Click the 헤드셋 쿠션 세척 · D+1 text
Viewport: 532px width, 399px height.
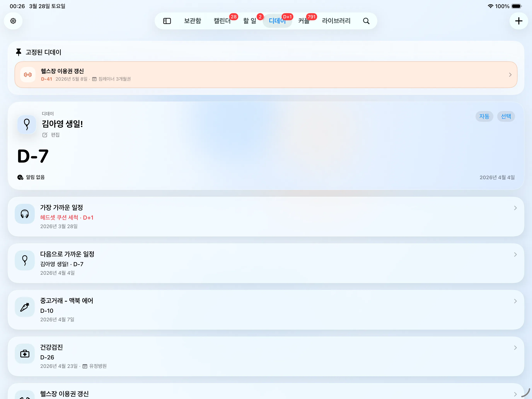pyautogui.click(x=67, y=218)
